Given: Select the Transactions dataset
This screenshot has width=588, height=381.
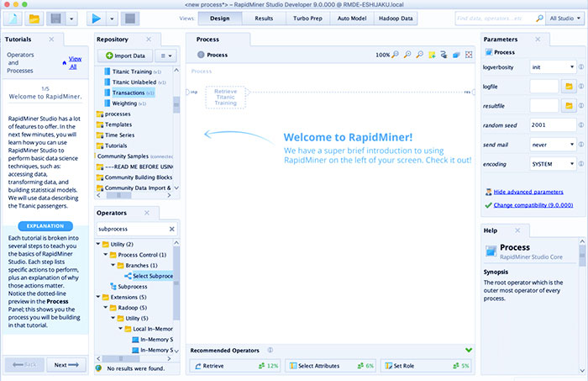Looking at the screenshot, I should click(x=129, y=93).
